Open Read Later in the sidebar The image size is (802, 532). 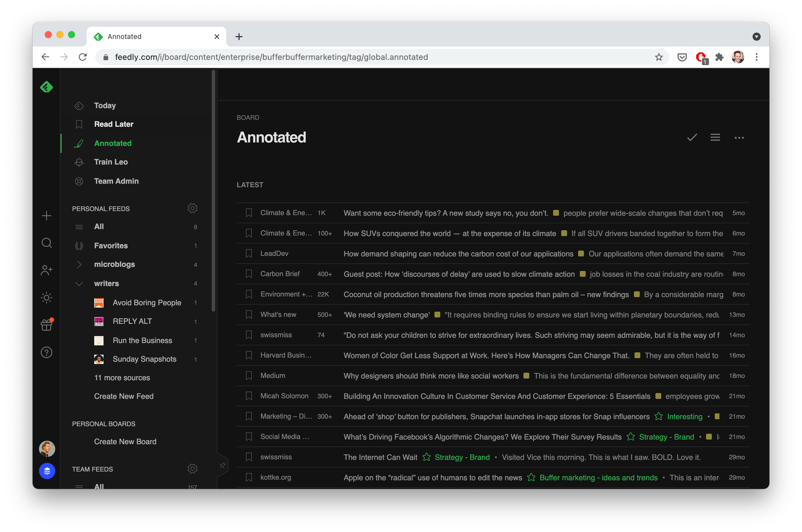[114, 124]
